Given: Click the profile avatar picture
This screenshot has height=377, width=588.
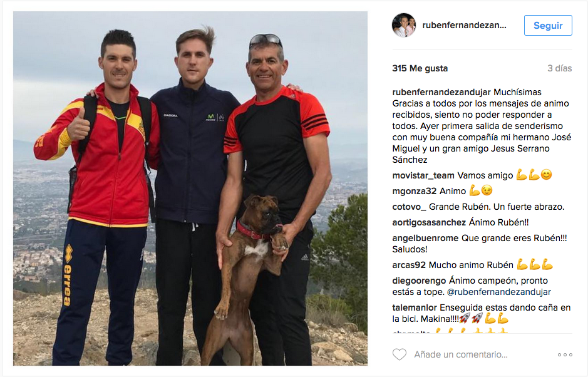Looking at the screenshot, I should tap(404, 25).
